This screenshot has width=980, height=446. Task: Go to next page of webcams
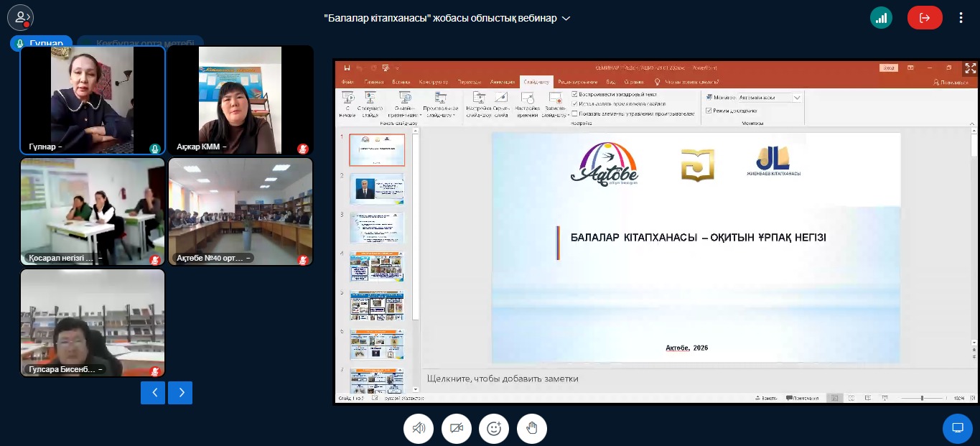click(180, 393)
